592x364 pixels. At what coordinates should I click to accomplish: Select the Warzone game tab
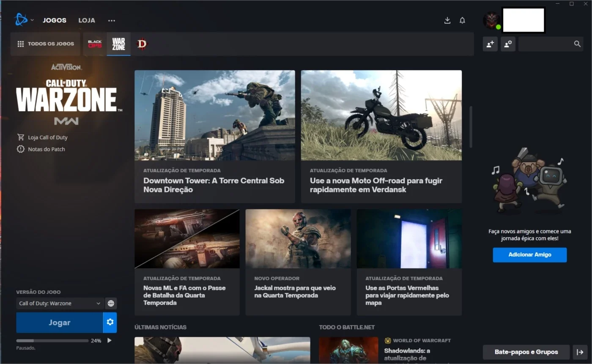point(118,44)
